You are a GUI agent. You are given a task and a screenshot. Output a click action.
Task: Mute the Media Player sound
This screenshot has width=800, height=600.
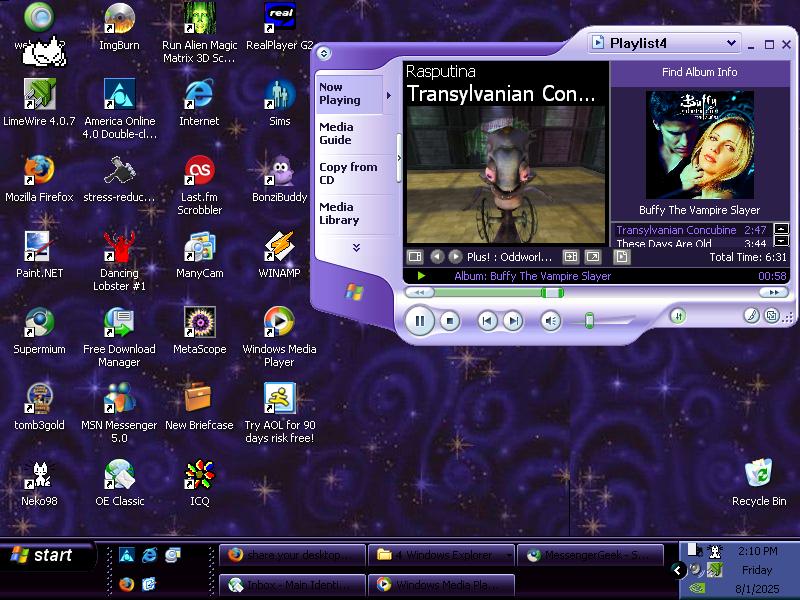click(x=550, y=321)
